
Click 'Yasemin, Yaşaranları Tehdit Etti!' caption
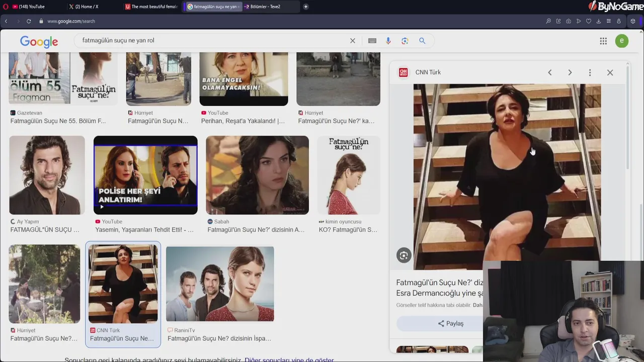[x=144, y=230]
